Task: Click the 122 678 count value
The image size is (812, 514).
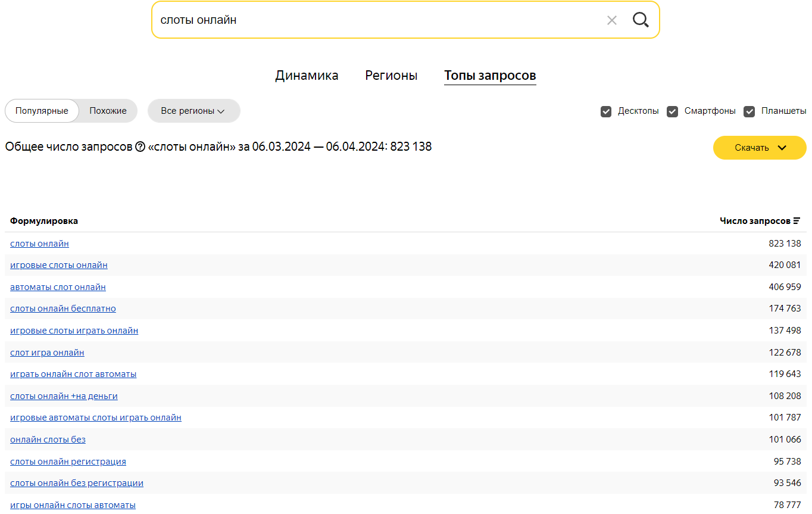Action: pyautogui.click(x=785, y=353)
